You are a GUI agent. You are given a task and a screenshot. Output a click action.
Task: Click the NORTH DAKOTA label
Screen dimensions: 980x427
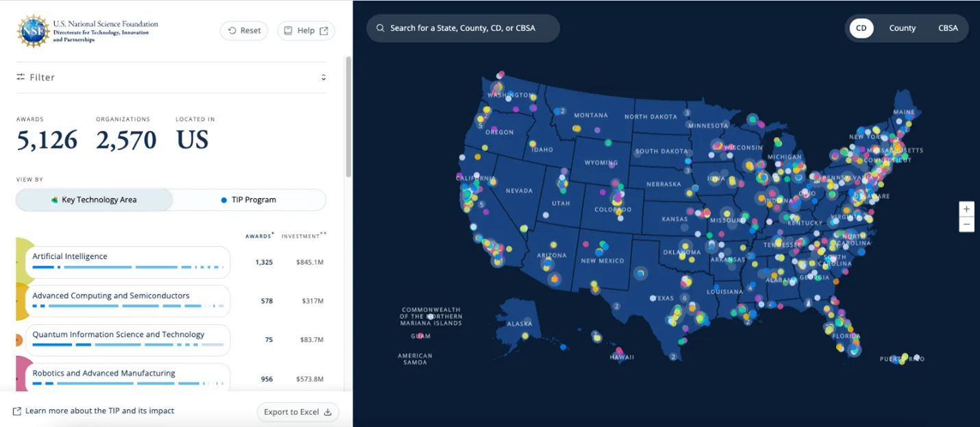tap(650, 117)
